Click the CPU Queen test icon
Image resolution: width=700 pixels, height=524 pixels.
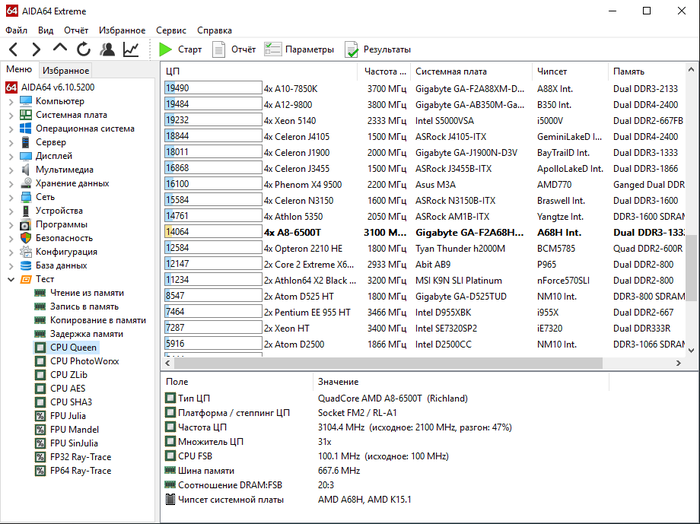click(40, 347)
